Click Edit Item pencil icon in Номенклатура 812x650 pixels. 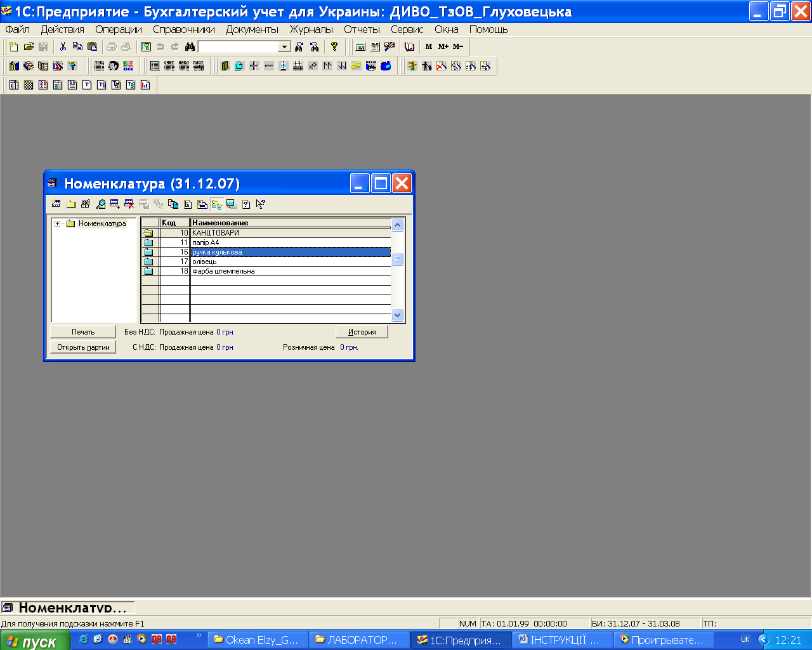86,204
